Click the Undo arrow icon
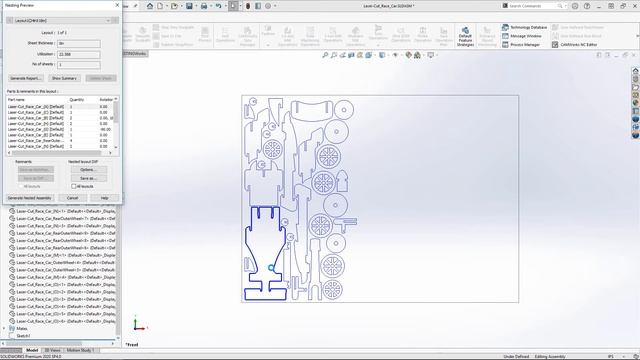This screenshot has height=360, width=640. point(218,6)
